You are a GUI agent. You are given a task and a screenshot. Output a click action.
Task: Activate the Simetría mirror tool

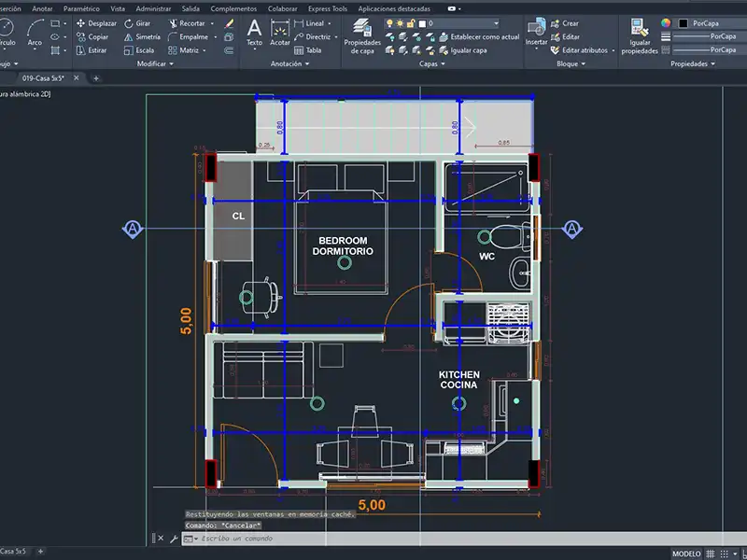pyautogui.click(x=141, y=36)
